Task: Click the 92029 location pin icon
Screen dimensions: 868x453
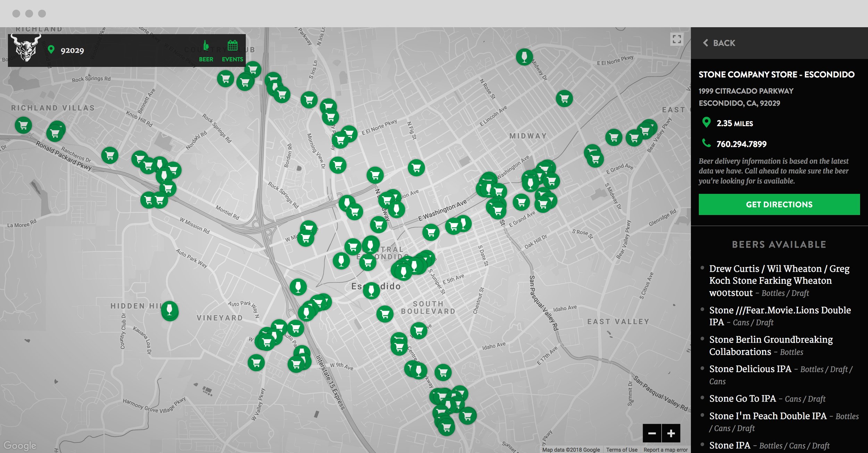Action: click(x=51, y=50)
